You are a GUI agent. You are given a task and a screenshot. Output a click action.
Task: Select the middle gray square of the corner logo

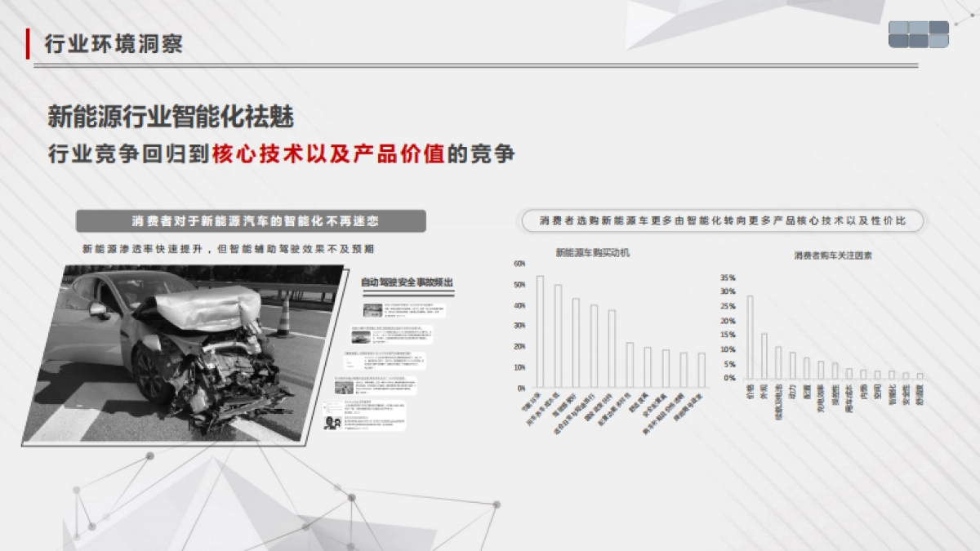pos(919,29)
